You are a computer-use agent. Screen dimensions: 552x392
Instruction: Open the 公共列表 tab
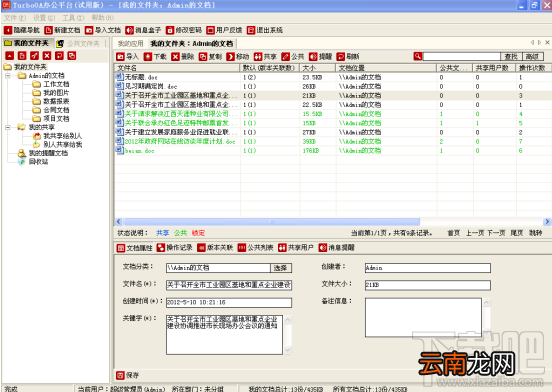(x=256, y=248)
